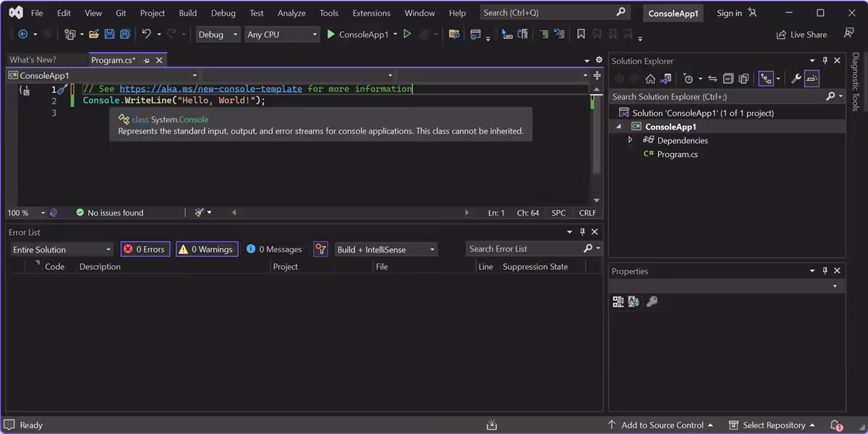The image size is (868, 434).
Task: Click the Undo icon in the toolbar
Action: (145, 33)
